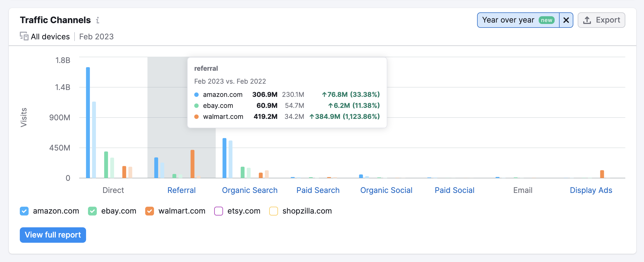This screenshot has height=262, width=644.
Task: Open the Paid Social channel link
Action: [x=455, y=190]
